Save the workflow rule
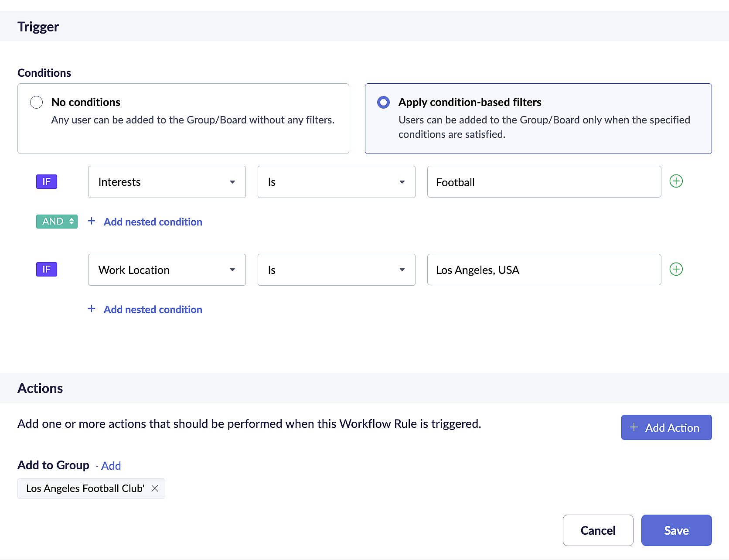Screen dimensions: 729x560 coord(676,530)
